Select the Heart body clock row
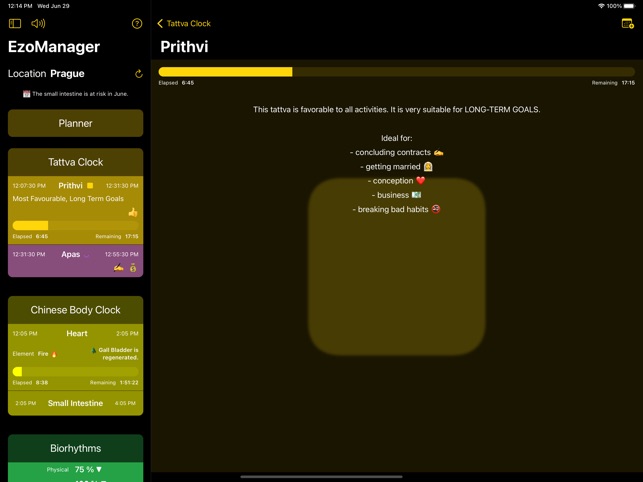The height and width of the screenshot is (482, 643). click(75, 357)
